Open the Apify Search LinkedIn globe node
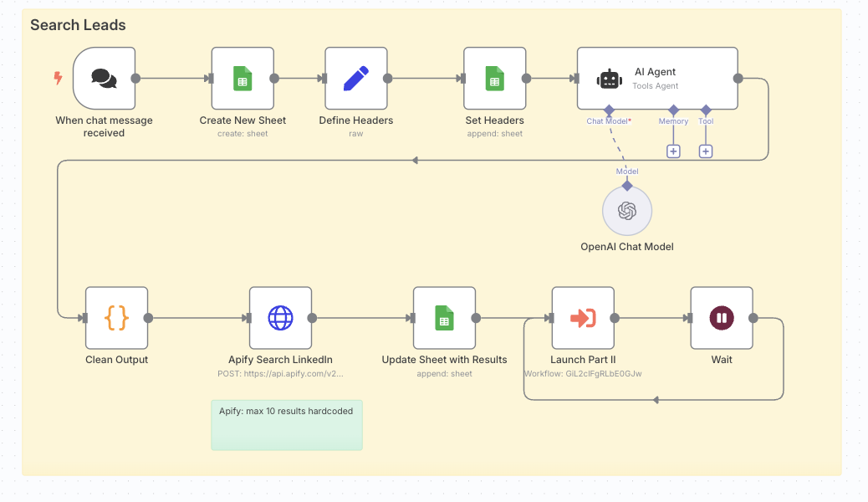The width and height of the screenshot is (868, 502). [280, 318]
